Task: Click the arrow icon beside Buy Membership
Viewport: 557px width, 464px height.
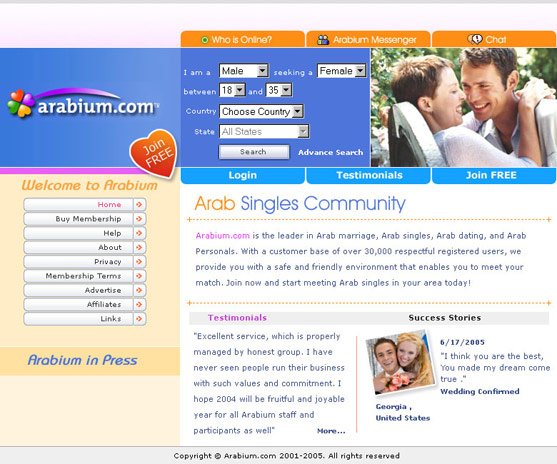Action: [139, 219]
